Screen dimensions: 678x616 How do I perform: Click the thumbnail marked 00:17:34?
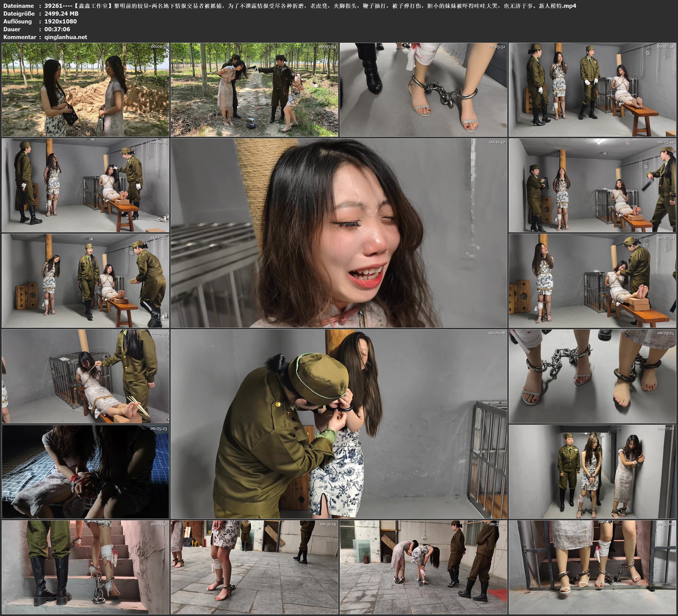[593, 281]
